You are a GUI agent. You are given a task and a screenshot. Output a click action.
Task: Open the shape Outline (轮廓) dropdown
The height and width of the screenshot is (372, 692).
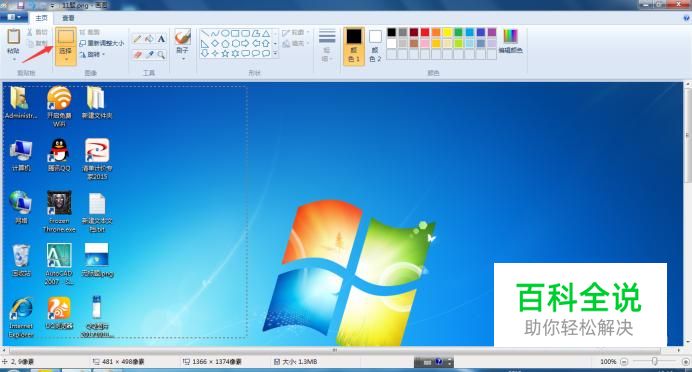pyautogui.click(x=295, y=33)
